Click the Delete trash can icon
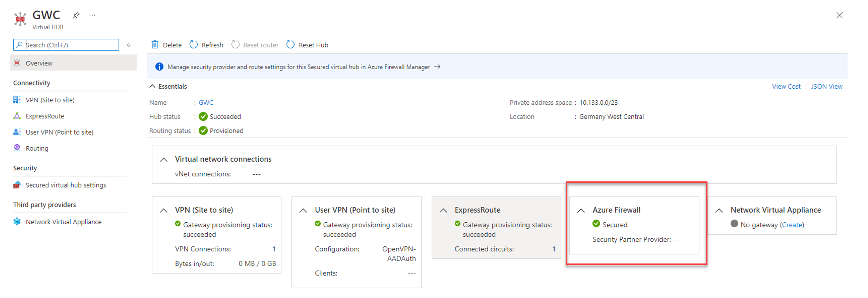 155,45
